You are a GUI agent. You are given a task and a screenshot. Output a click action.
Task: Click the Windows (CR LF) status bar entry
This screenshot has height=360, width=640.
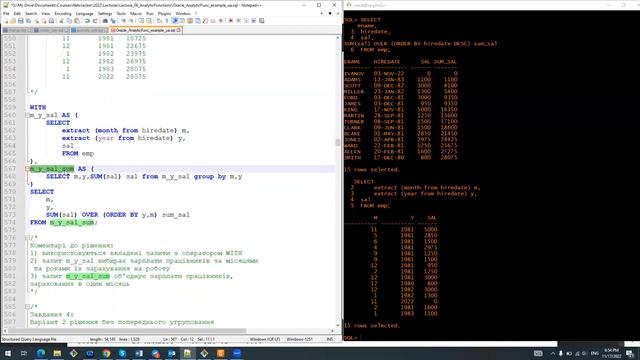point(265,339)
